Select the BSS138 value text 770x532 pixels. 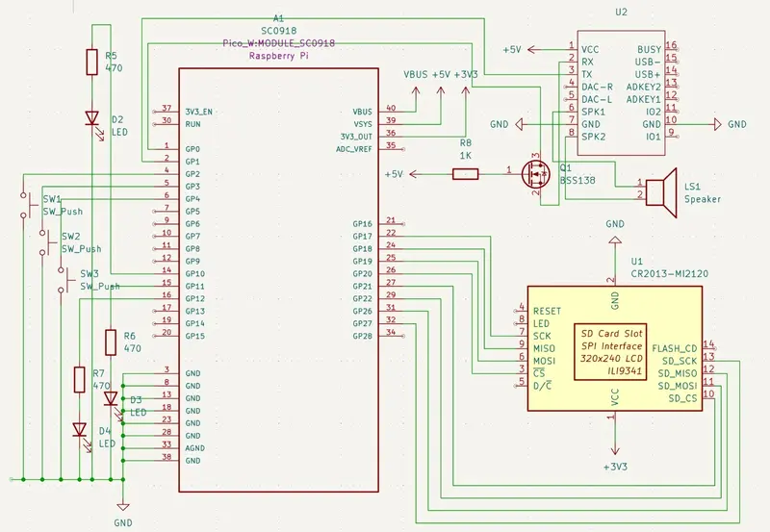point(578,180)
